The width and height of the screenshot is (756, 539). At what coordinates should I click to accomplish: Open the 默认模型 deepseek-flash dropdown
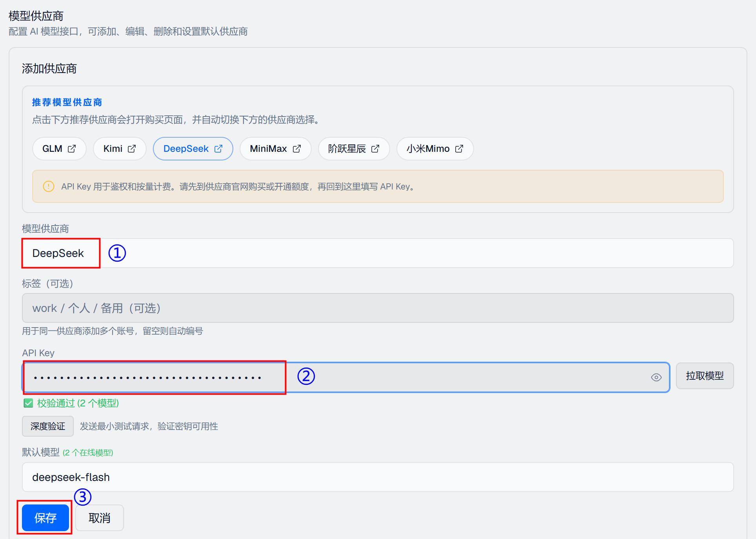point(378,477)
